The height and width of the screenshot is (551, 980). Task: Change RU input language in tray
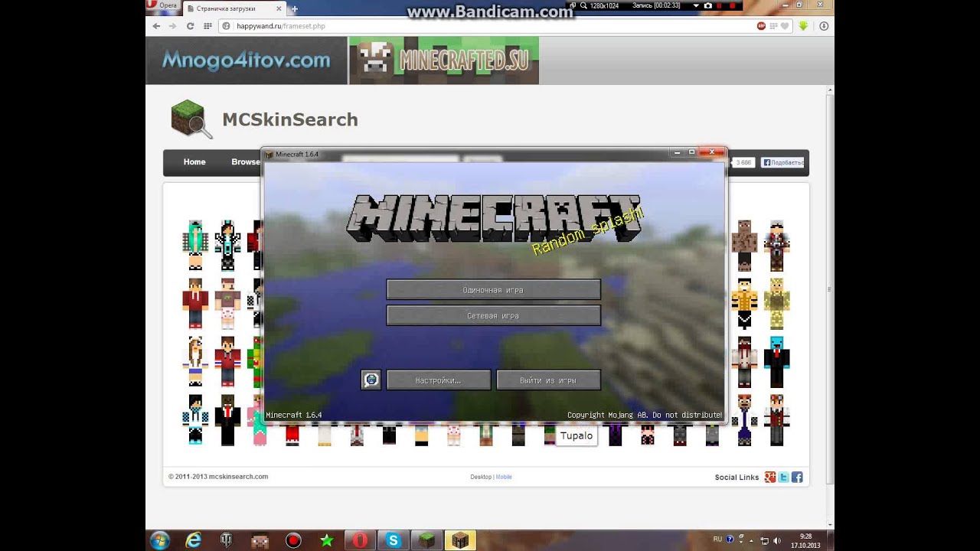717,540
